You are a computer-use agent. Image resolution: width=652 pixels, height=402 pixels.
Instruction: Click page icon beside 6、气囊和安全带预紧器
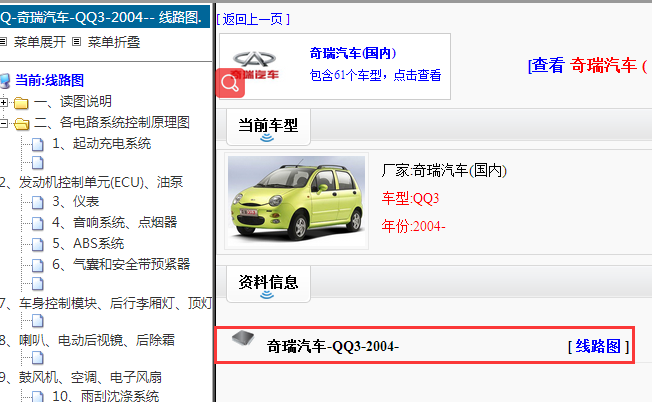(x=38, y=265)
